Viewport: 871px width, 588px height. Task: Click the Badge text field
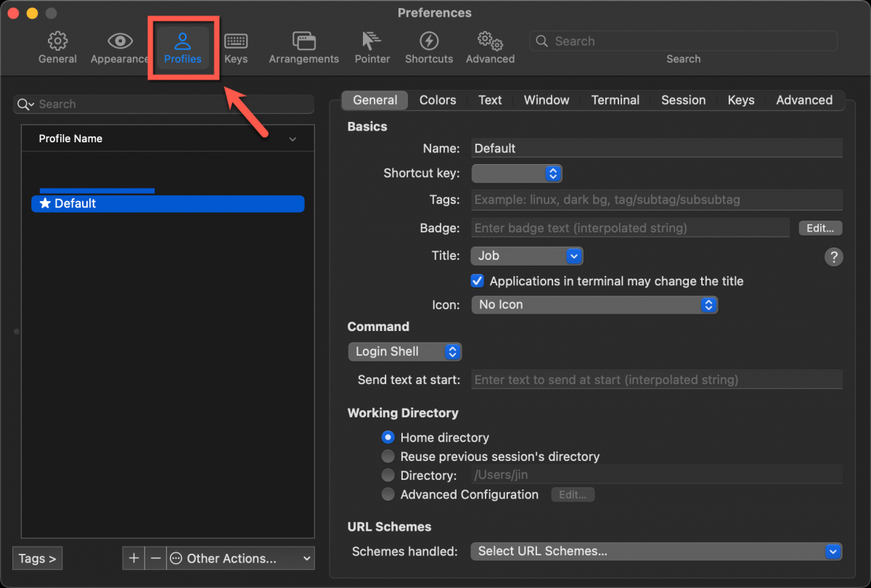[630, 228]
